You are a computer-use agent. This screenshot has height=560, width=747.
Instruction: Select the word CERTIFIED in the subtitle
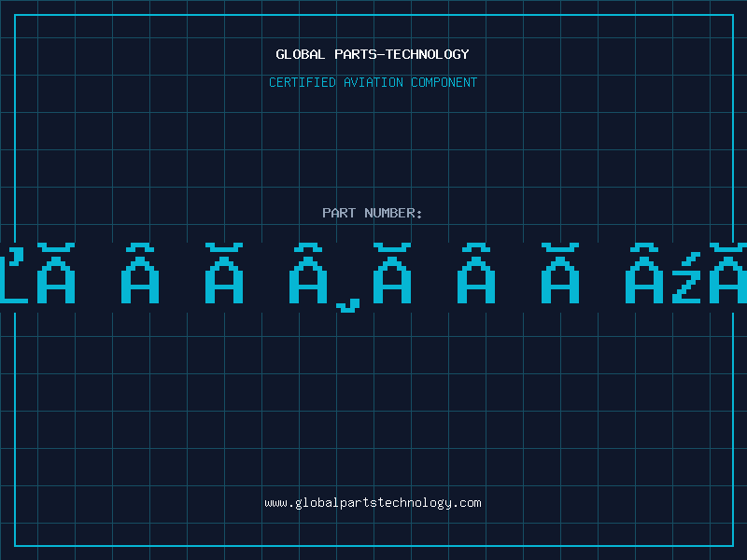302,82
